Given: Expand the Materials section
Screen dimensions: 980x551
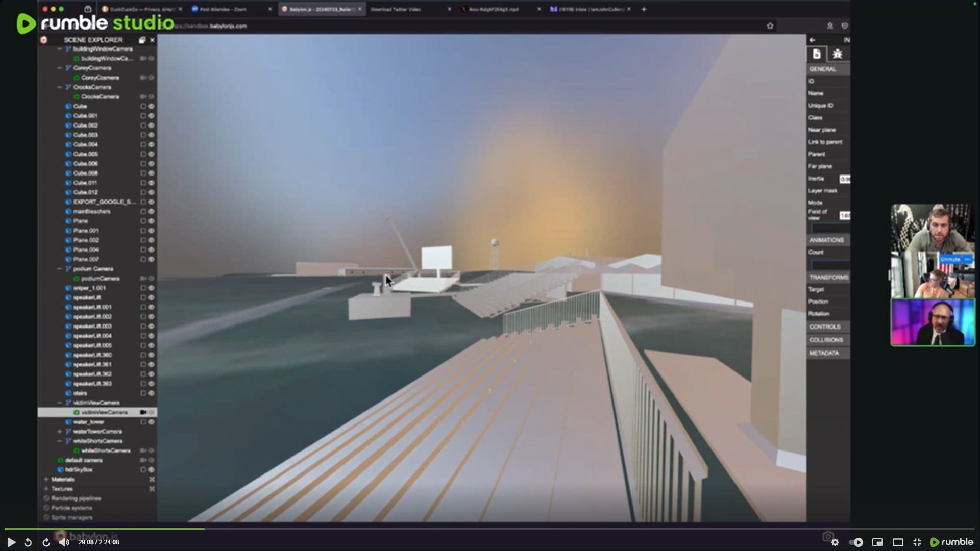Looking at the screenshot, I should (46, 480).
